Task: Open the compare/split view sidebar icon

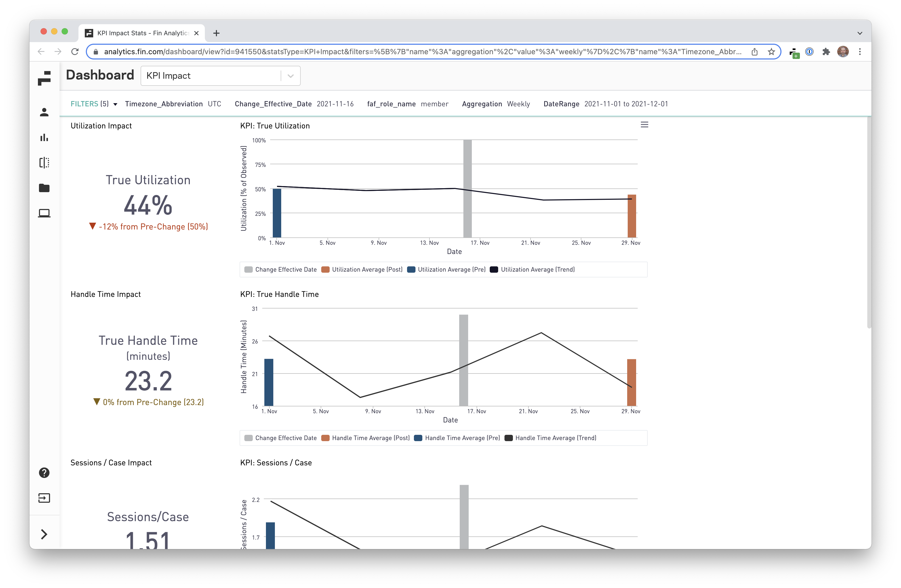Action: point(44,163)
